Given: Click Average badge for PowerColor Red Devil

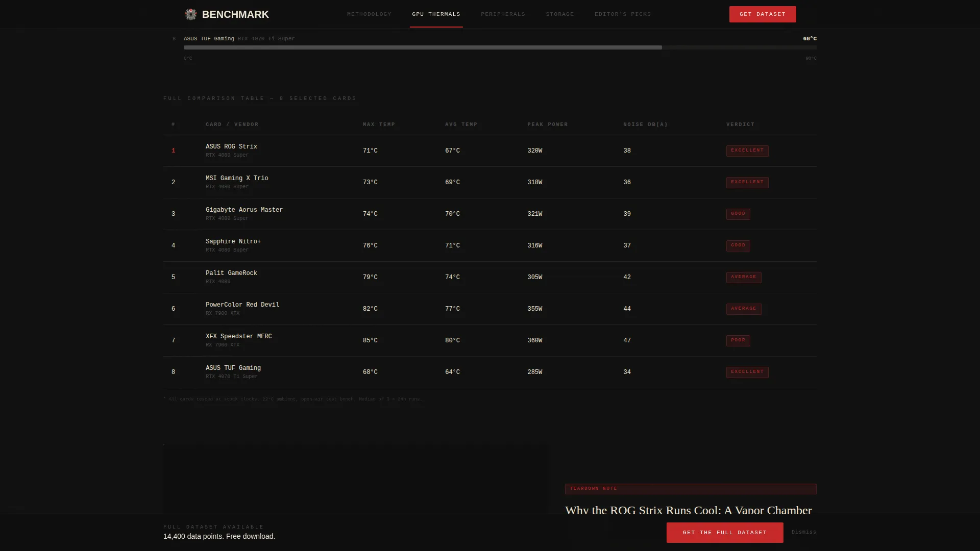Looking at the screenshot, I should 744,309.
